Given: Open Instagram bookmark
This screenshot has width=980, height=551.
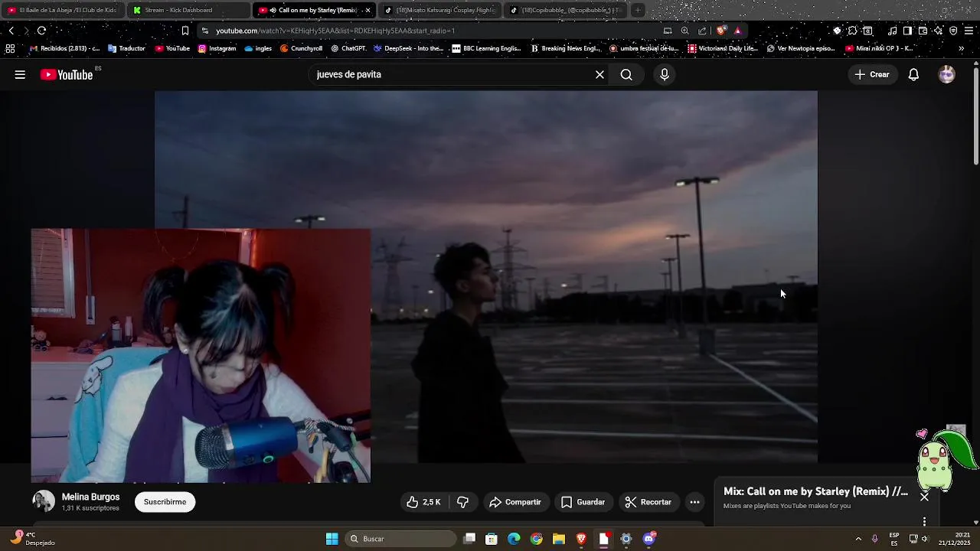Looking at the screenshot, I should point(217,48).
